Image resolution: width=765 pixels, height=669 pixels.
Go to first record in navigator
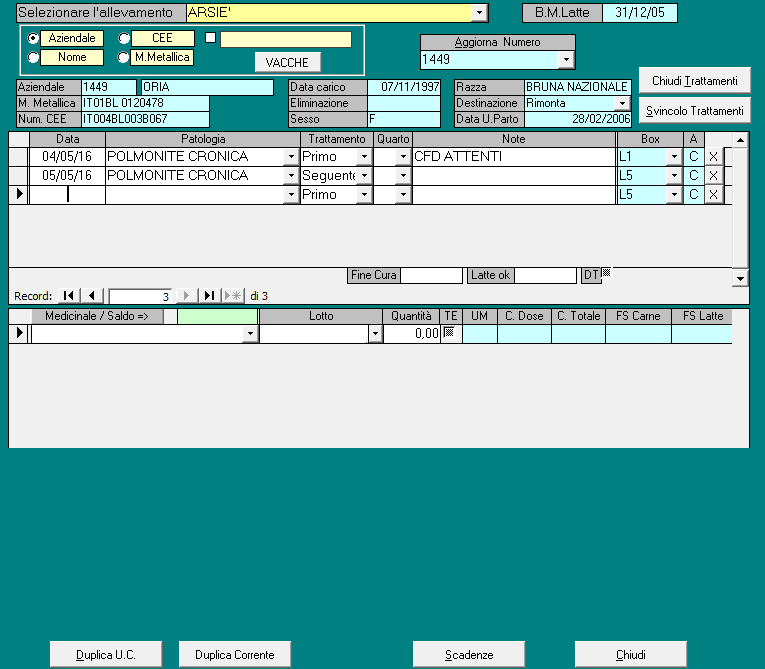coord(68,296)
